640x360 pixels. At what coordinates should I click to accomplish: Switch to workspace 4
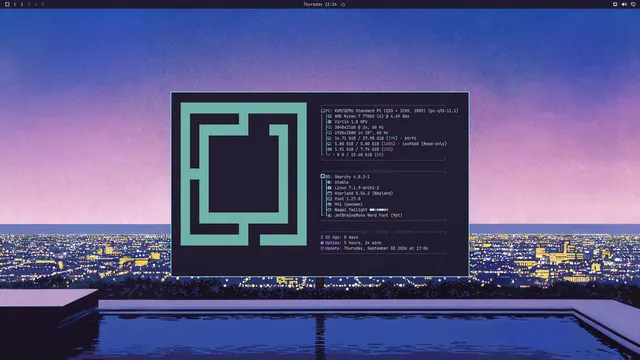[36, 4]
